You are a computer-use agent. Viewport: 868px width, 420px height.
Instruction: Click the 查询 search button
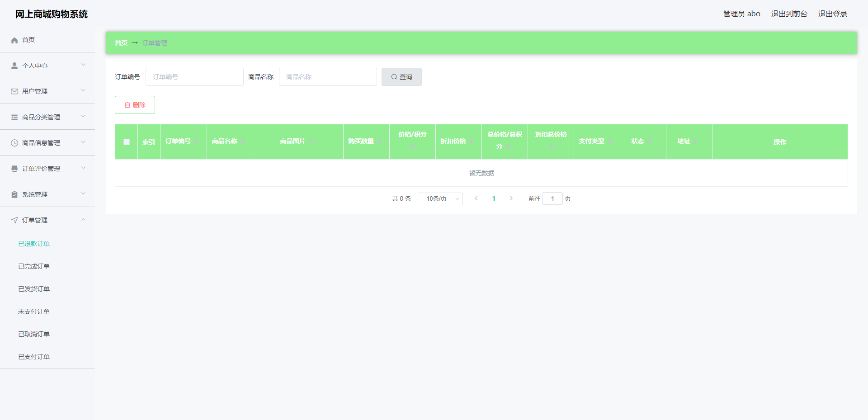401,77
